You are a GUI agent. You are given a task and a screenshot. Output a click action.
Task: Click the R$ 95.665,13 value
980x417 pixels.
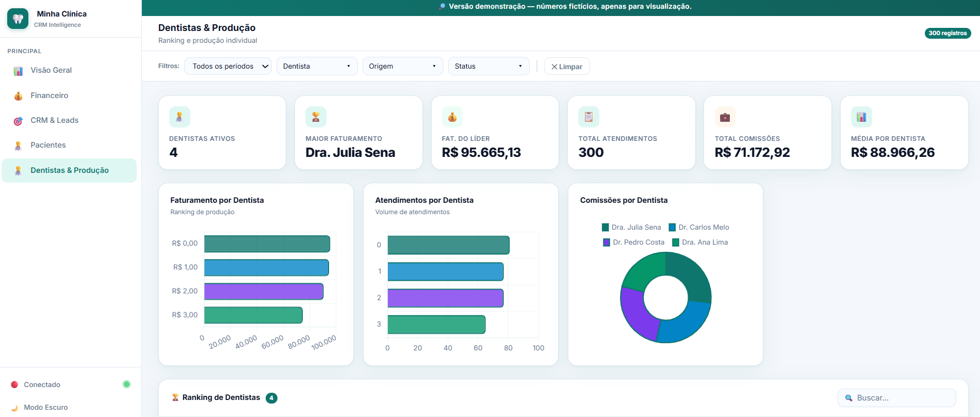481,153
